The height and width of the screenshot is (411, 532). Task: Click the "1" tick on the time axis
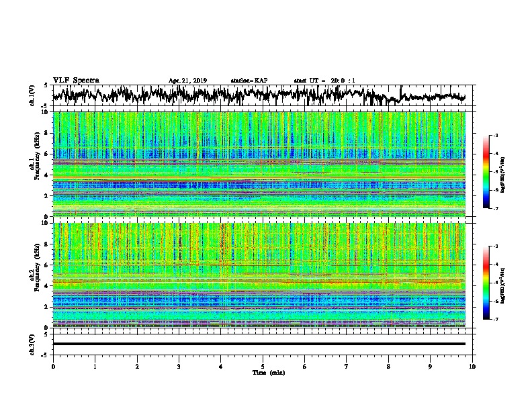(x=95, y=367)
